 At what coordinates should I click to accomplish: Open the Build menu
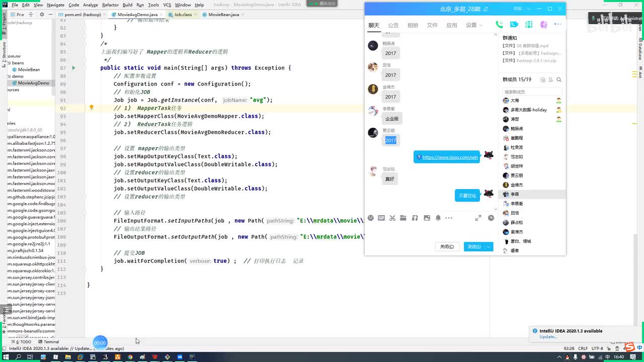point(127,5)
